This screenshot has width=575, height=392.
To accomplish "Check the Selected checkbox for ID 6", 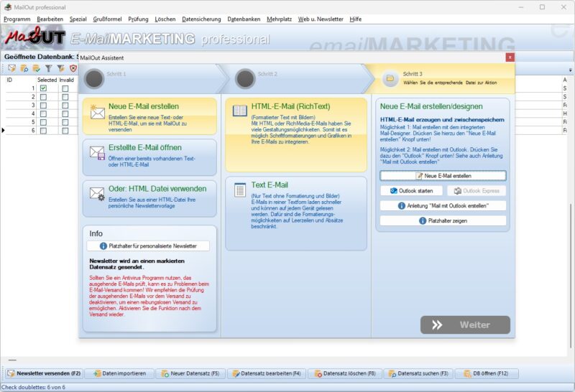I will [43, 131].
